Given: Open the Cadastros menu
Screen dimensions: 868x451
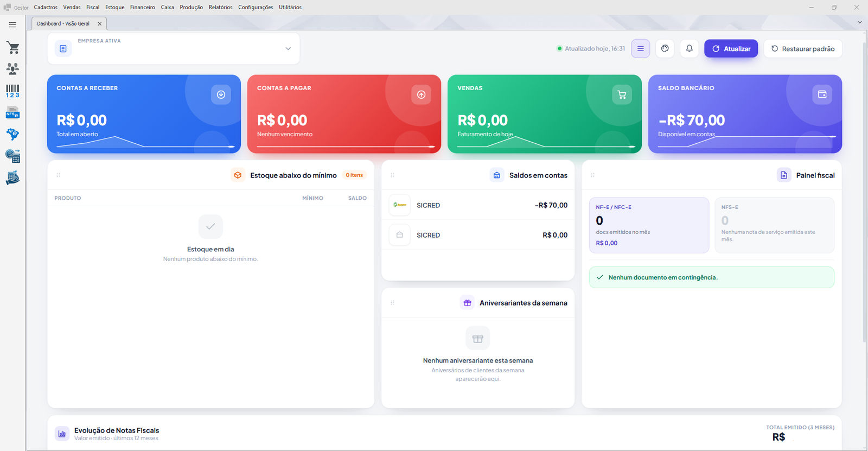Looking at the screenshot, I should click(x=46, y=7).
